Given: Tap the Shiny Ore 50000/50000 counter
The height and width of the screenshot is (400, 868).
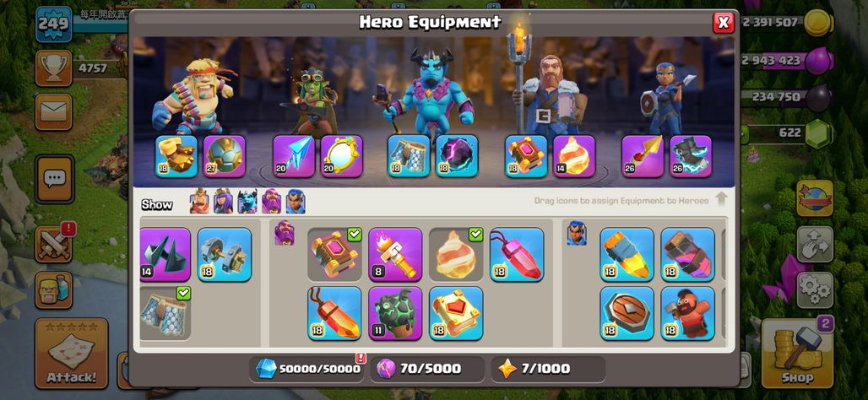Looking at the screenshot, I should click(307, 369).
